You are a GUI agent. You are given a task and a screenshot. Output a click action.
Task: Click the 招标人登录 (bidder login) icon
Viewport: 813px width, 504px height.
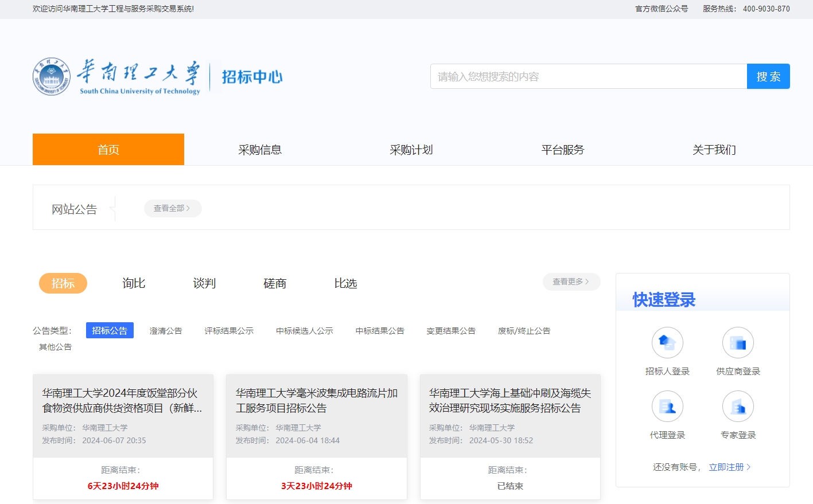point(667,342)
